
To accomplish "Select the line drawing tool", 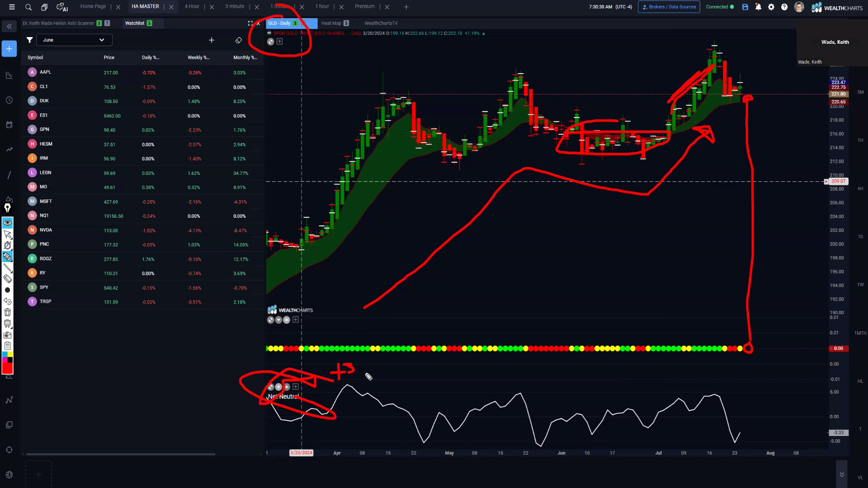I will 8,268.
